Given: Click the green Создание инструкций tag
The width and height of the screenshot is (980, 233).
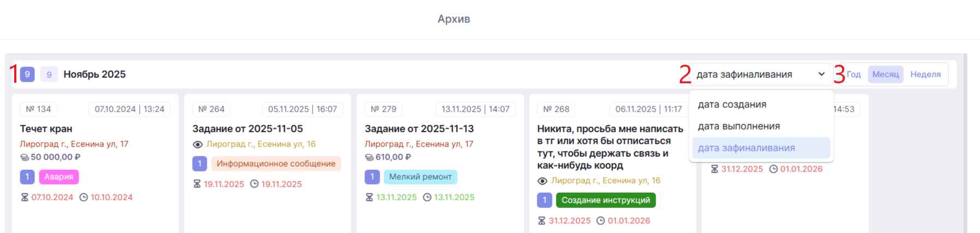Looking at the screenshot, I should [x=605, y=200].
